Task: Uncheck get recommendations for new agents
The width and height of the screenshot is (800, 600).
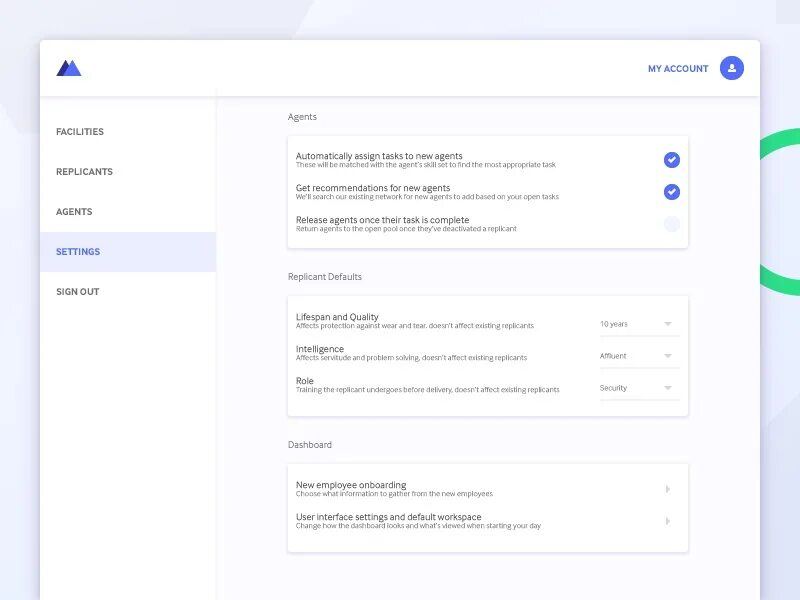Action: pyautogui.click(x=672, y=192)
